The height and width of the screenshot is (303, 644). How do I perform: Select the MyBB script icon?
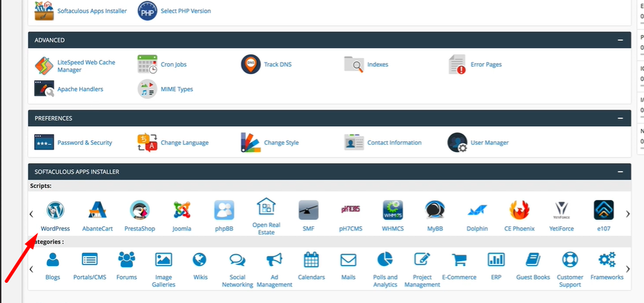[x=435, y=210]
